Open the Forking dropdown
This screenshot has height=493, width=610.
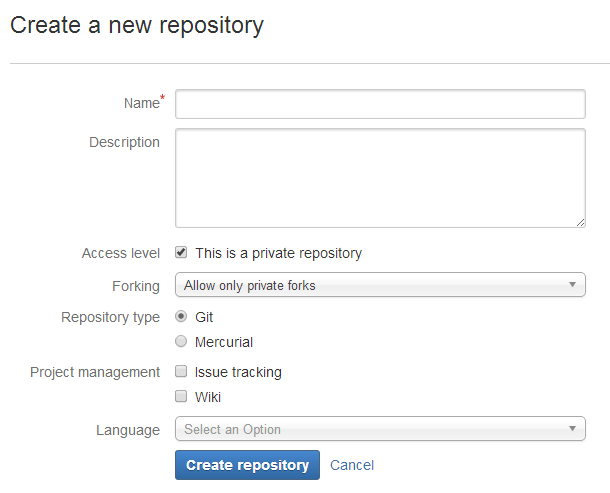[x=380, y=285]
